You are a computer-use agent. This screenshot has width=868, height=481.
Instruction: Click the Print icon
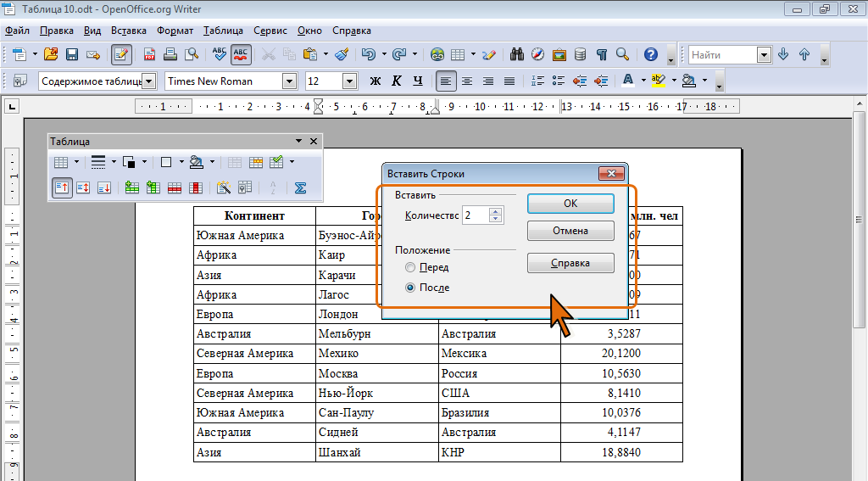click(x=170, y=54)
